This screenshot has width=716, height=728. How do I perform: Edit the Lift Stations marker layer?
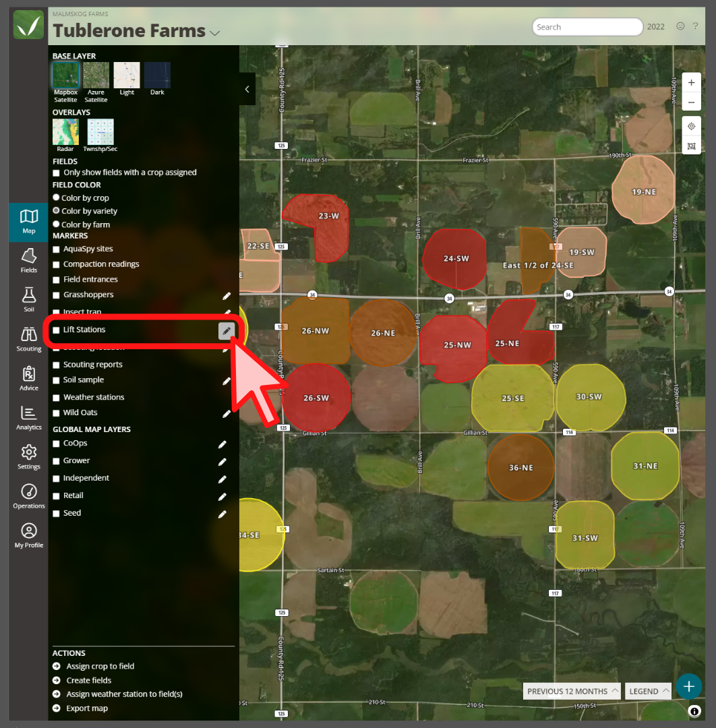(226, 330)
